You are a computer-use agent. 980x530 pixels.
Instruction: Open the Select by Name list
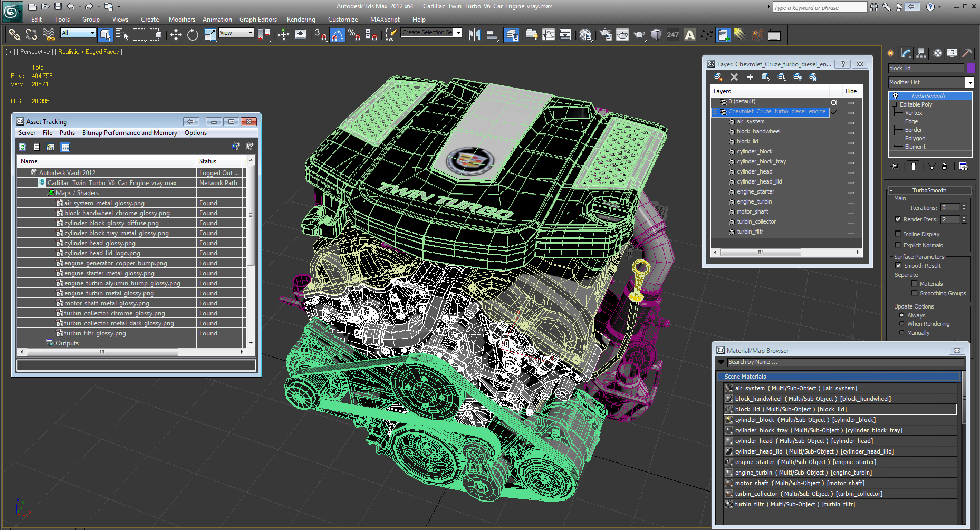coord(122,35)
